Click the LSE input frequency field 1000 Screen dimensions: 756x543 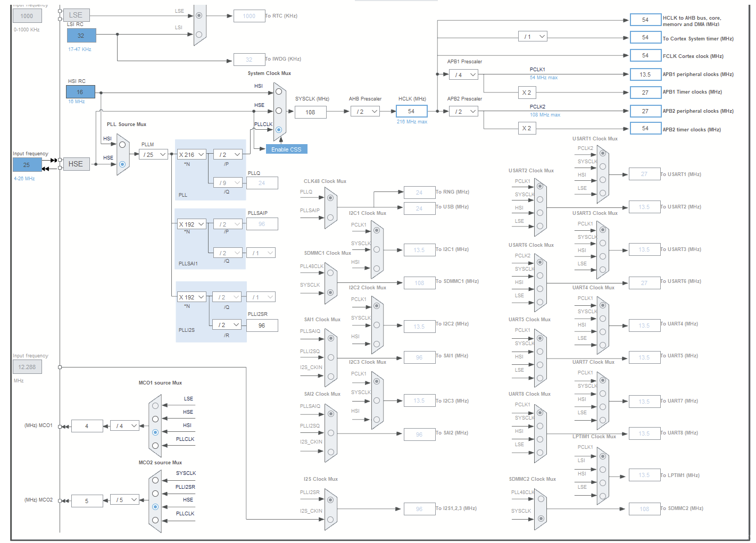[27, 16]
